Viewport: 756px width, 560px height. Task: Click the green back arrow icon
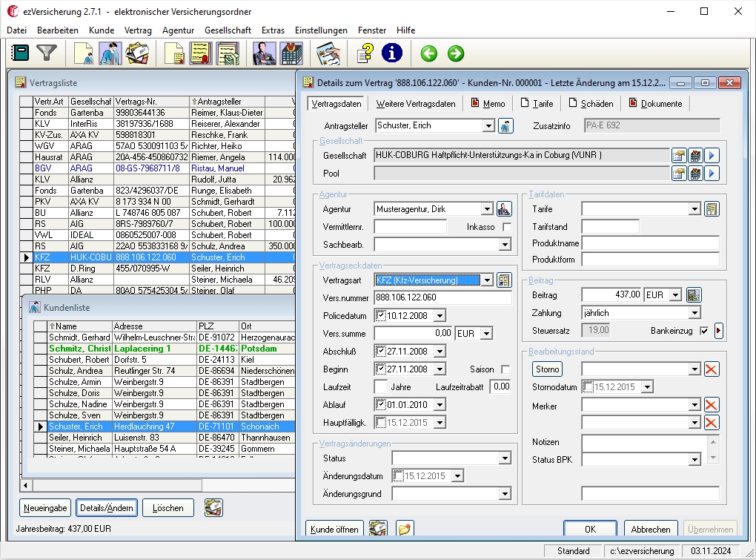(428, 53)
